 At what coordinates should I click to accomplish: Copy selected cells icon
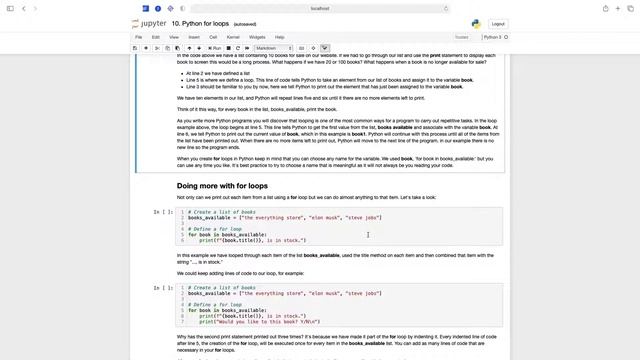pos(167,48)
